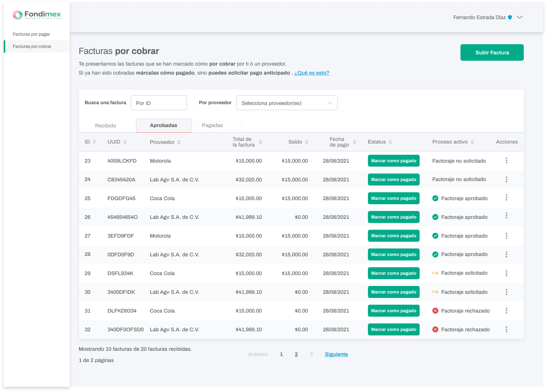Image resolution: width=547 pixels, height=392 pixels.
Task: Sort by Total de la factura
Action: [x=261, y=142]
